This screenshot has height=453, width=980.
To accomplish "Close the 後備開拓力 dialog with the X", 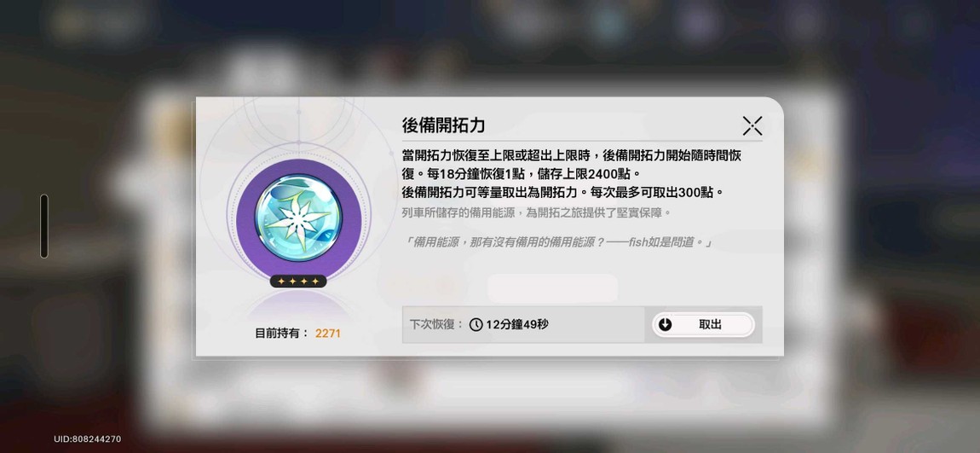I will coord(752,125).
